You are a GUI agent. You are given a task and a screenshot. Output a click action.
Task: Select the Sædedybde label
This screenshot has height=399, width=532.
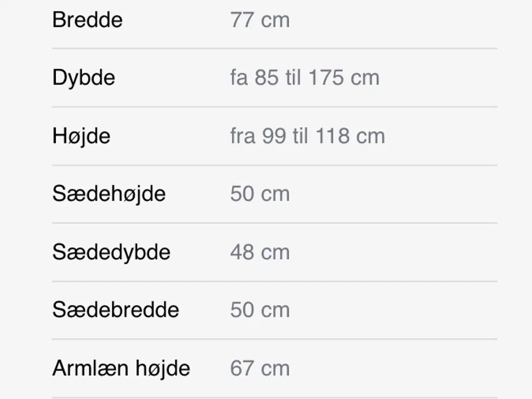(x=111, y=252)
